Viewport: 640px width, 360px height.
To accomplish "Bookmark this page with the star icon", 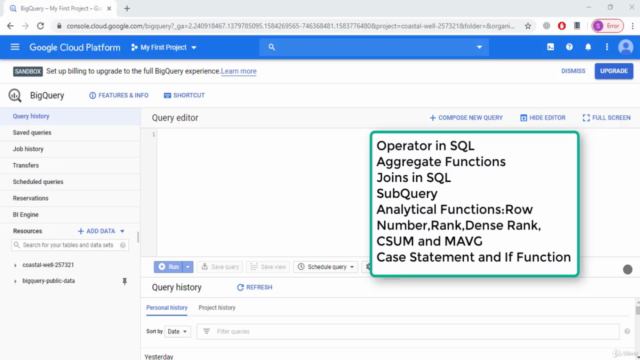I will tap(528, 26).
